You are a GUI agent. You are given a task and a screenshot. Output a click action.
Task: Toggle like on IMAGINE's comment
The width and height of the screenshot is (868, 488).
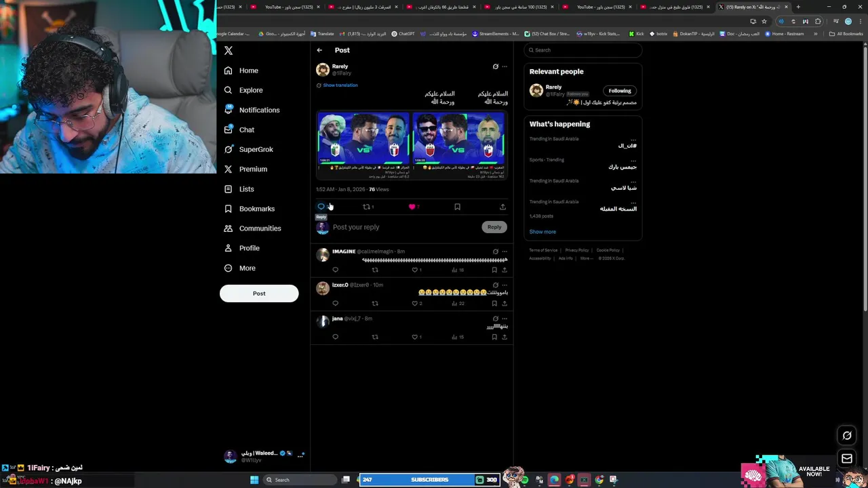tap(415, 270)
